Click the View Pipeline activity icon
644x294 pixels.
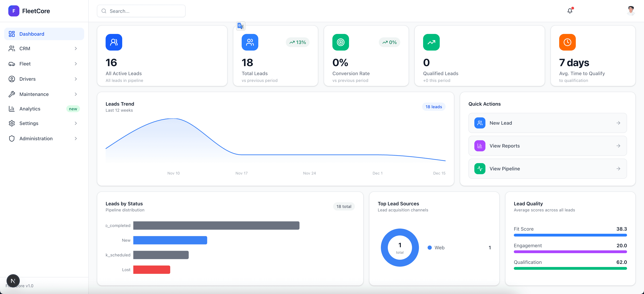pos(480,168)
